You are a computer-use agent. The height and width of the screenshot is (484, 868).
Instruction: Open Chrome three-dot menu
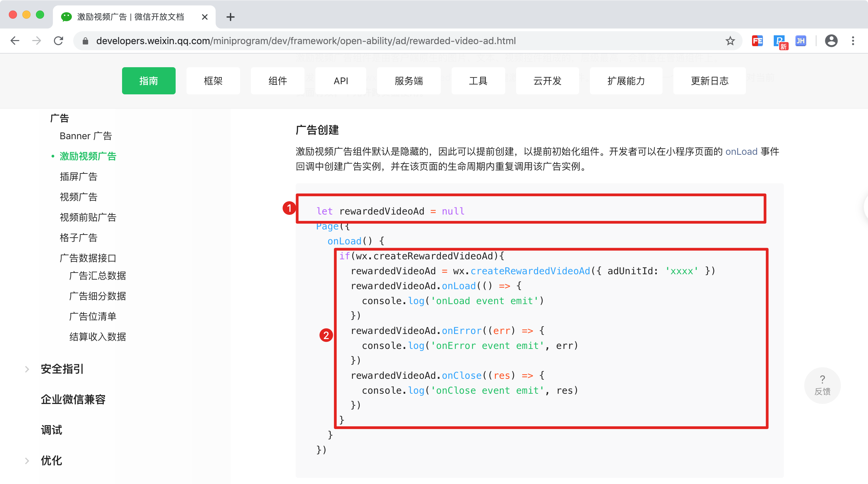(x=853, y=41)
